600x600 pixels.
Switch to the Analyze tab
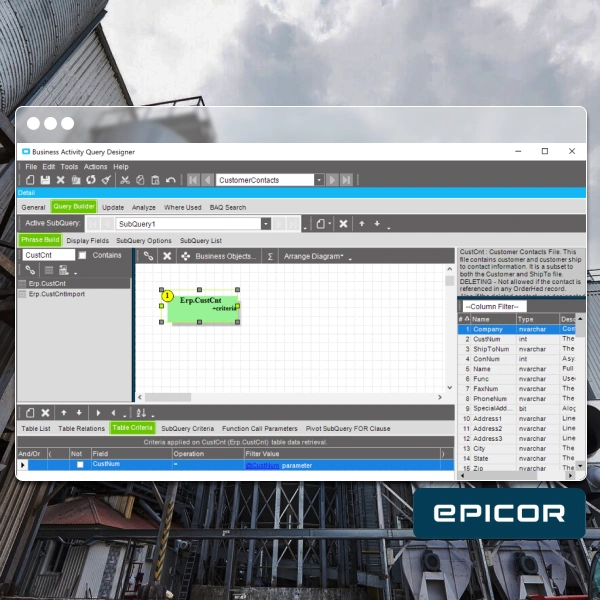click(x=143, y=207)
